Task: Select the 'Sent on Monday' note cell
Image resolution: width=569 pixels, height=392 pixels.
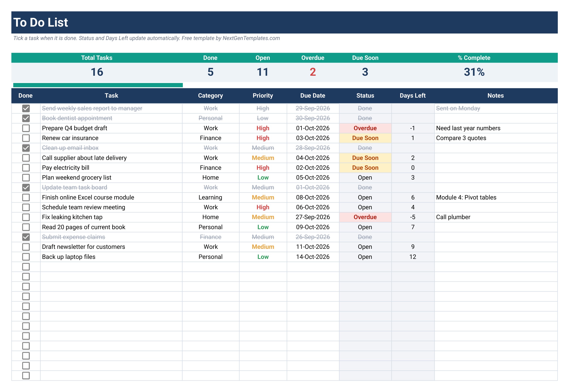Action: coord(496,108)
